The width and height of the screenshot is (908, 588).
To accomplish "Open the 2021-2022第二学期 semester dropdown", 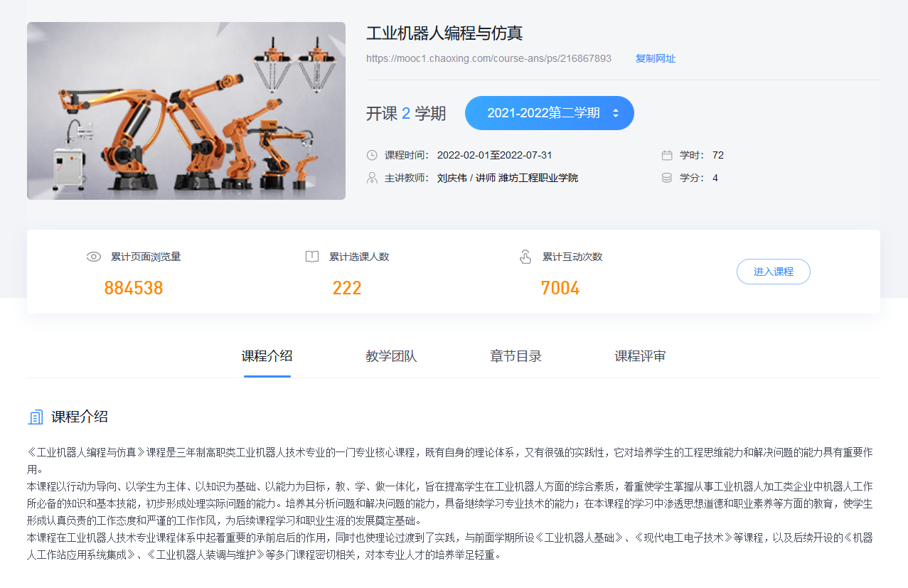I will click(x=550, y=113).
